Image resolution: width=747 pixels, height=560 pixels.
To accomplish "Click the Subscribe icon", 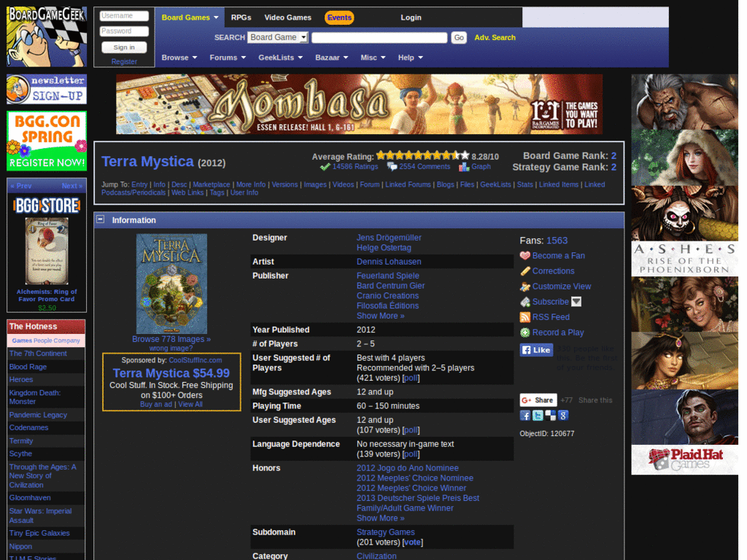I will (x=525, y=301).
